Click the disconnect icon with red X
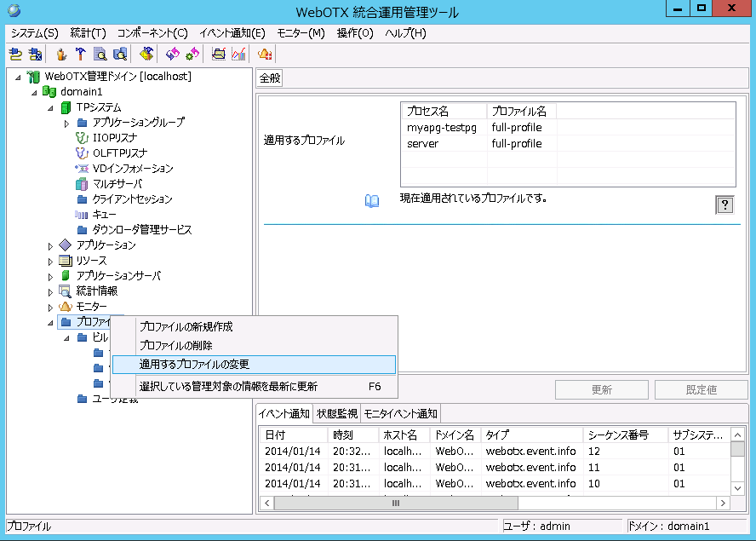This screenshot has height=541, width=756. tap(34, 53)
